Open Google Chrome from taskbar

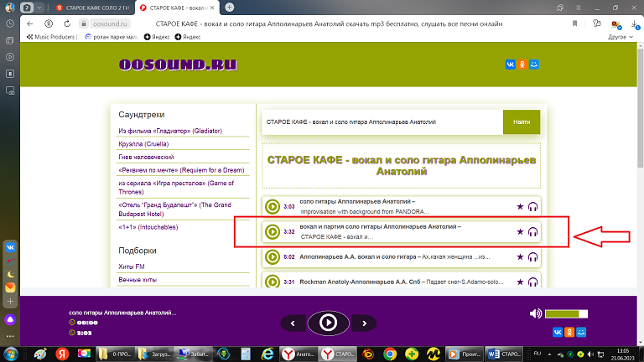click(390, 354)
